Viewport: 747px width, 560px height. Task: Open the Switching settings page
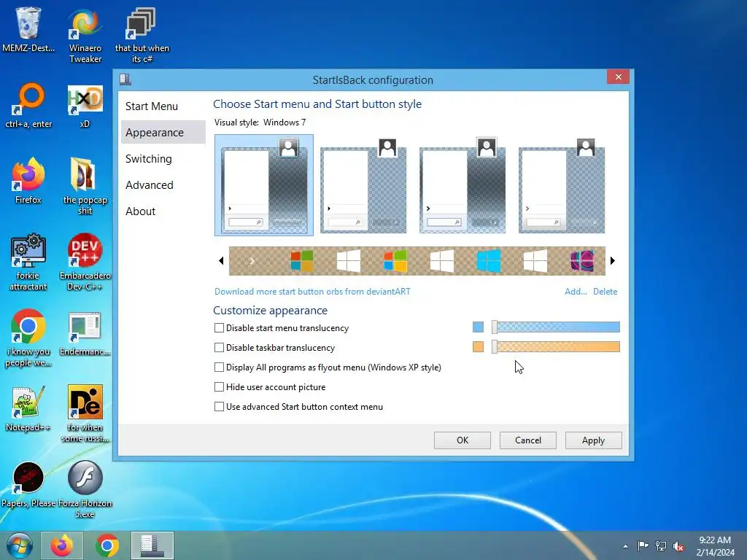(x=163, y=158)
